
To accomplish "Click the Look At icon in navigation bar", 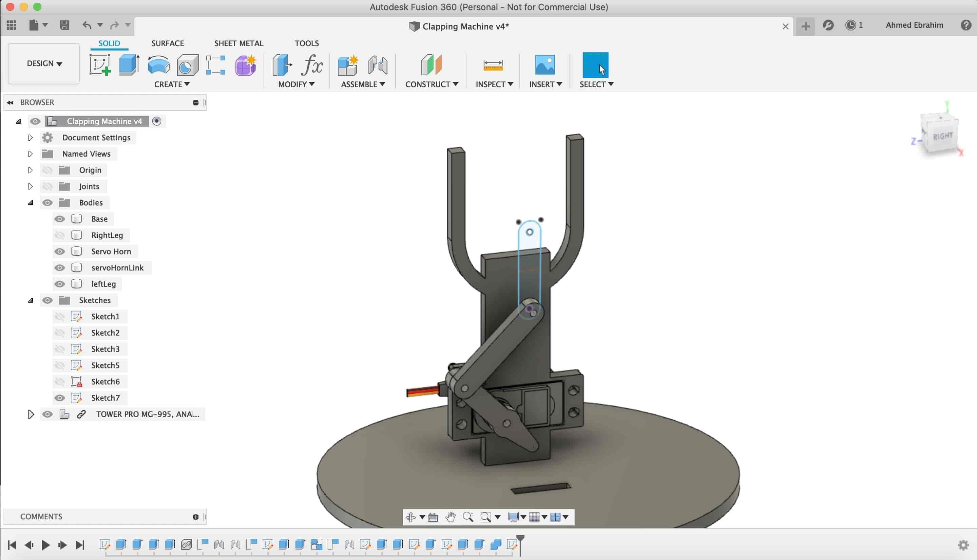I will 433,517.
